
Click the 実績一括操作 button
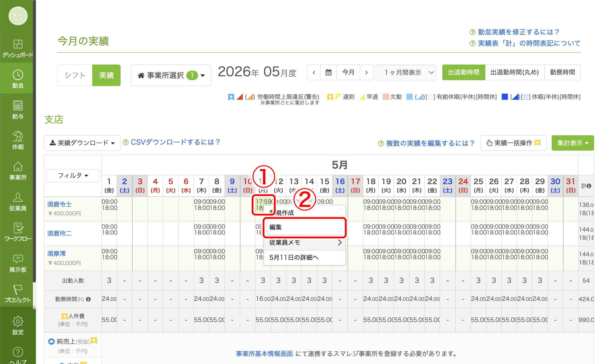(514, 143)
